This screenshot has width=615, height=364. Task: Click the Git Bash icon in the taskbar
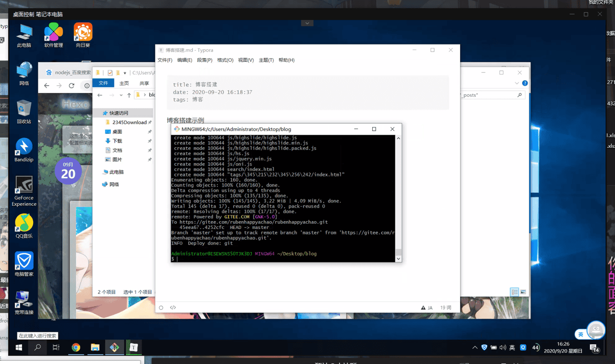(x=114, y=347)
